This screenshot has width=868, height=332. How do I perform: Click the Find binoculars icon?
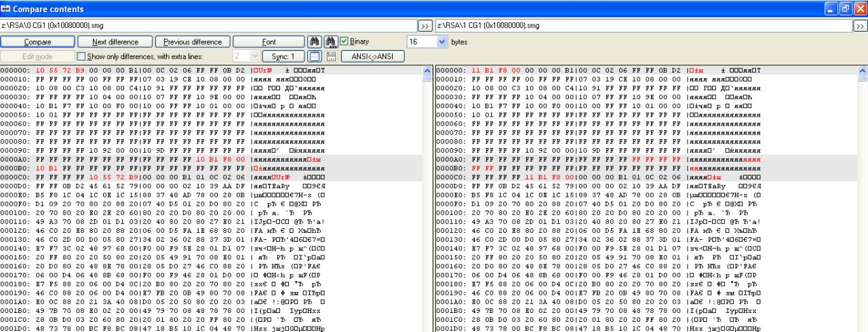click(x=315, y=41)
